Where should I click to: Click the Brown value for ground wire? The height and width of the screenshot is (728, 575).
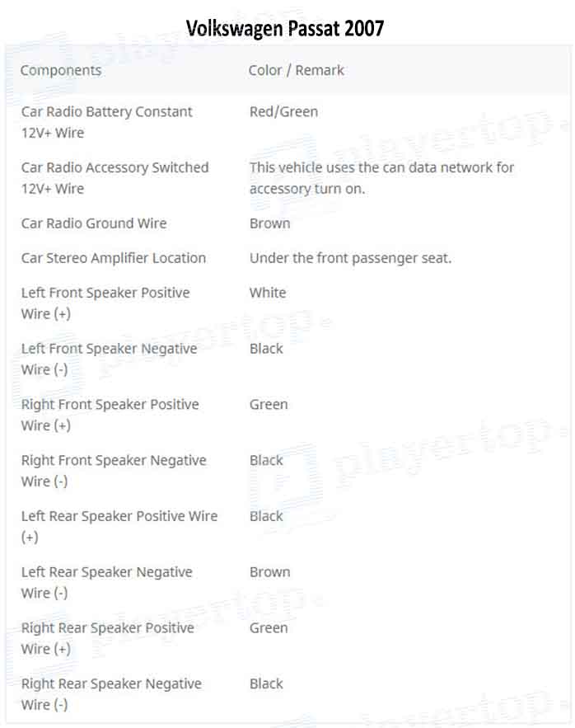pos(269,223)
